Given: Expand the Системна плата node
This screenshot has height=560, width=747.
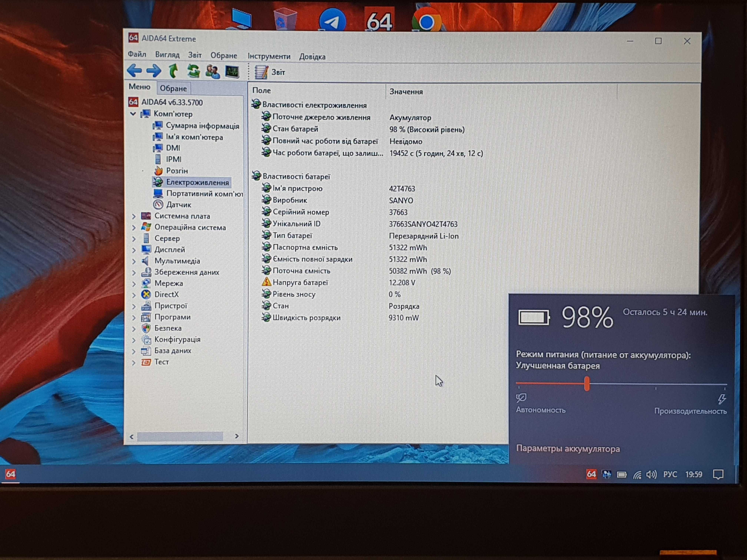Looking at the screenshot, I should tap(133, 216).
